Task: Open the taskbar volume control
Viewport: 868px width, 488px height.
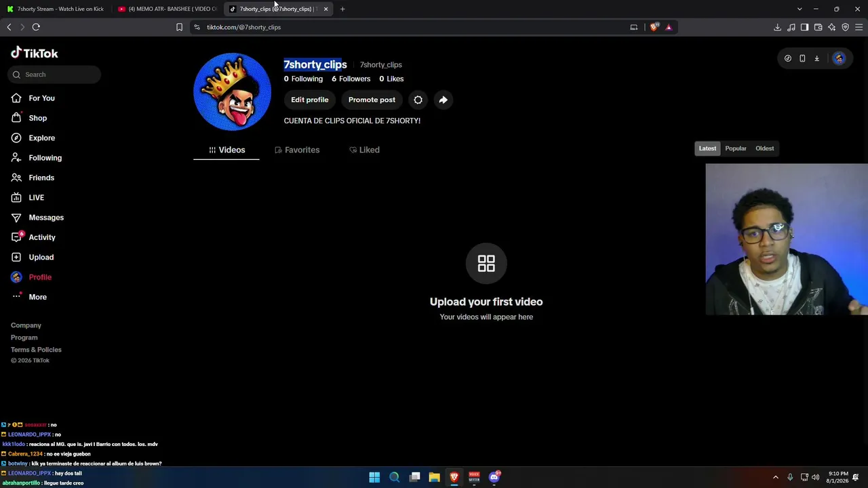Action: 815,477
